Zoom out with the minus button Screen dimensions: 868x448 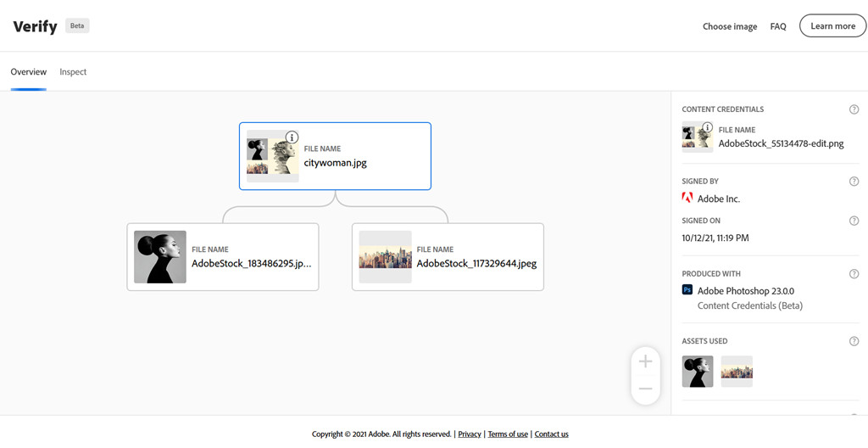pyautogui.click(x=645, y=389)
